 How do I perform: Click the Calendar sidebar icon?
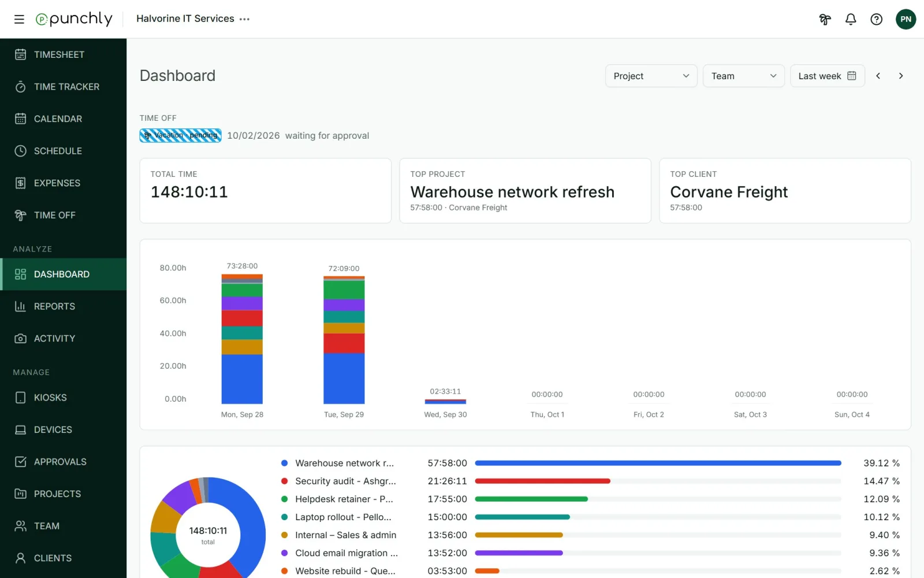[21, 118]
